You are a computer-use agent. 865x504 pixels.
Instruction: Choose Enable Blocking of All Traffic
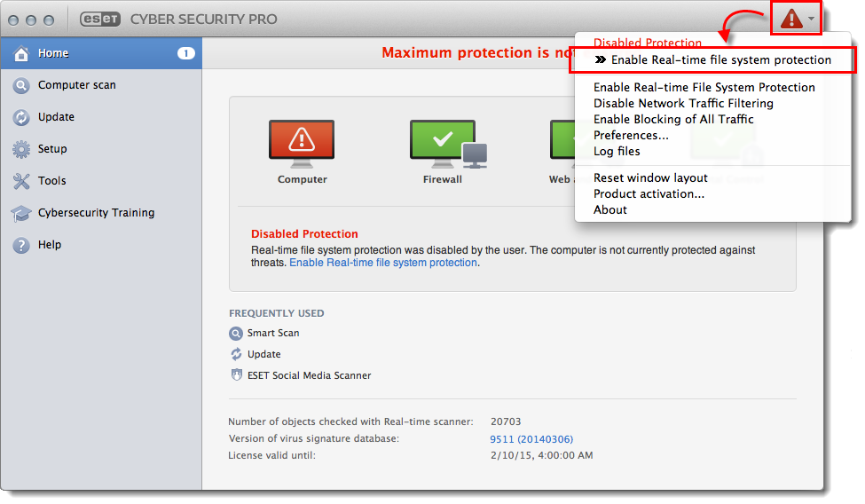pos(673,119)
